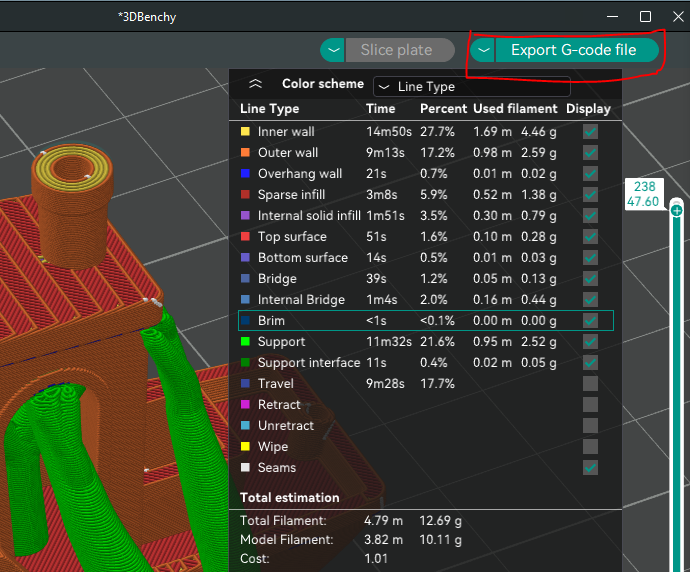
Task: Toggle Internal Bridge display checkbox
Action: [x=590, y=300]
